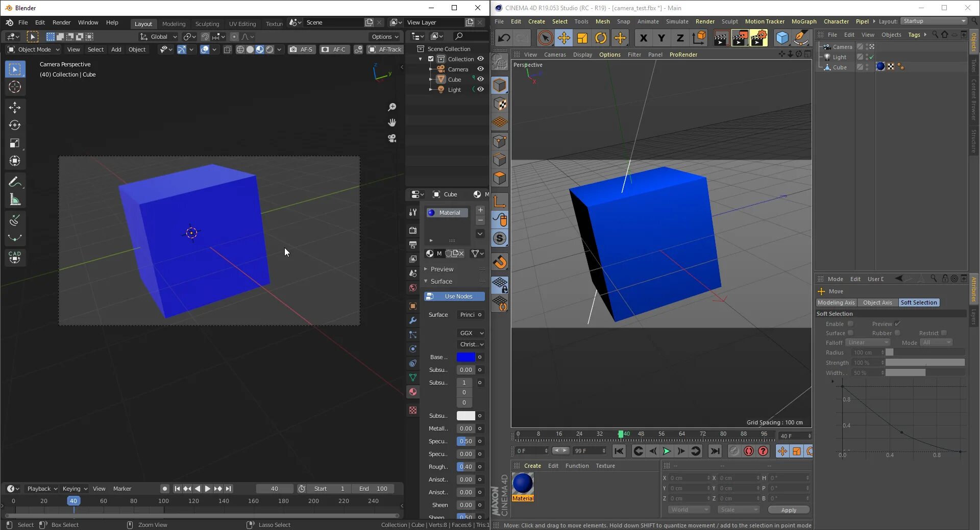Click the Options button in Blender header
Screen dimensions: 980x530
[x=385, y=37]
